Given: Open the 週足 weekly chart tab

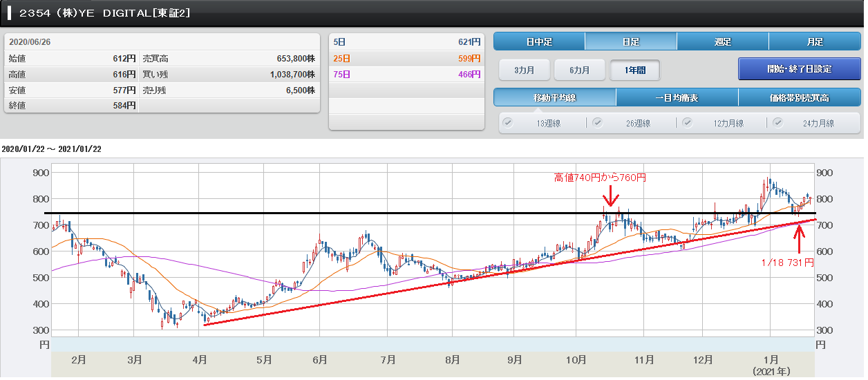Looking at the screenshot, I should pyautogui.click(x=722, y=41).
